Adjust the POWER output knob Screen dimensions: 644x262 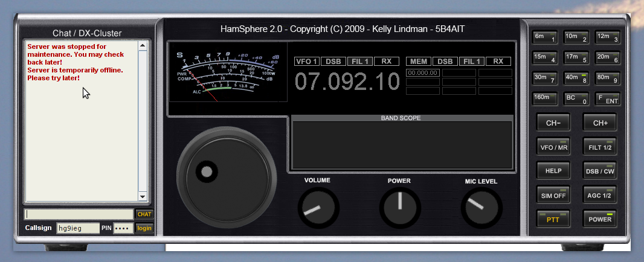[x=399, y=208]
